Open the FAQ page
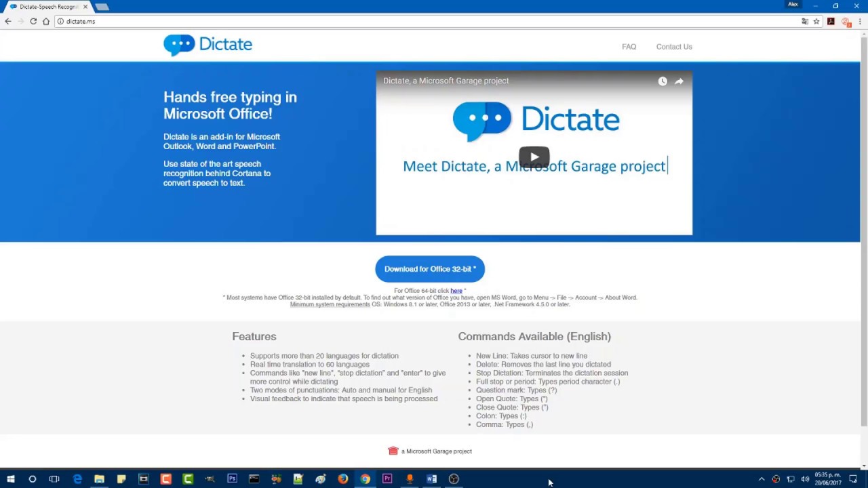 (629, 47)
